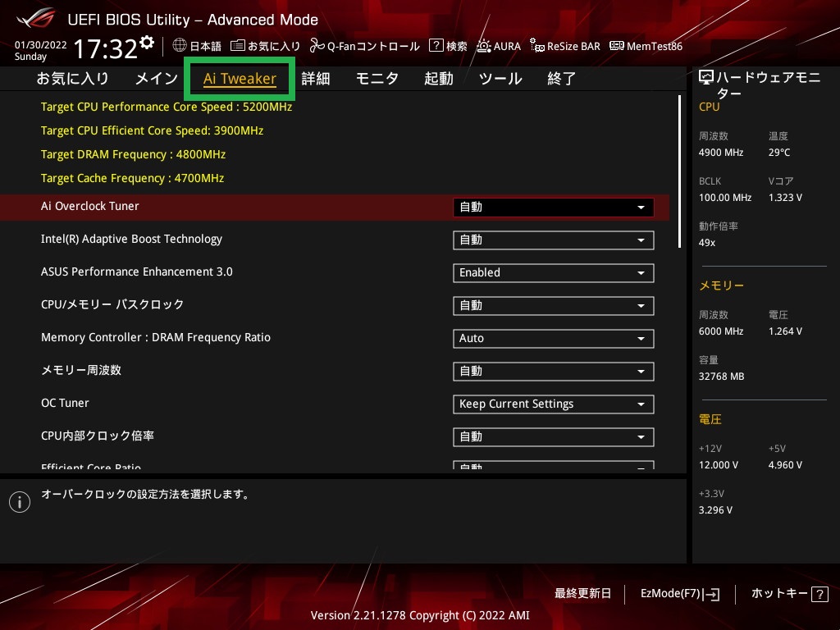Open the ツール tab

500,79
